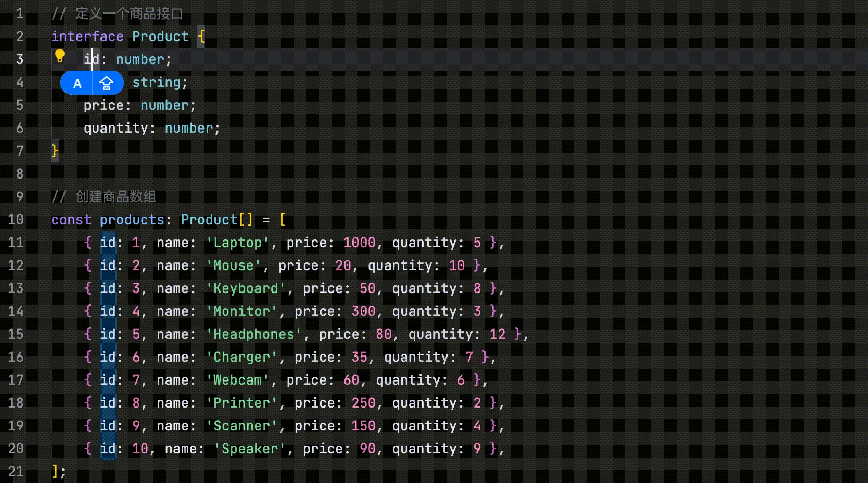Select the "string" type on line 4
This screenshot has width=868, height=483.
click(x=156, y=82)
